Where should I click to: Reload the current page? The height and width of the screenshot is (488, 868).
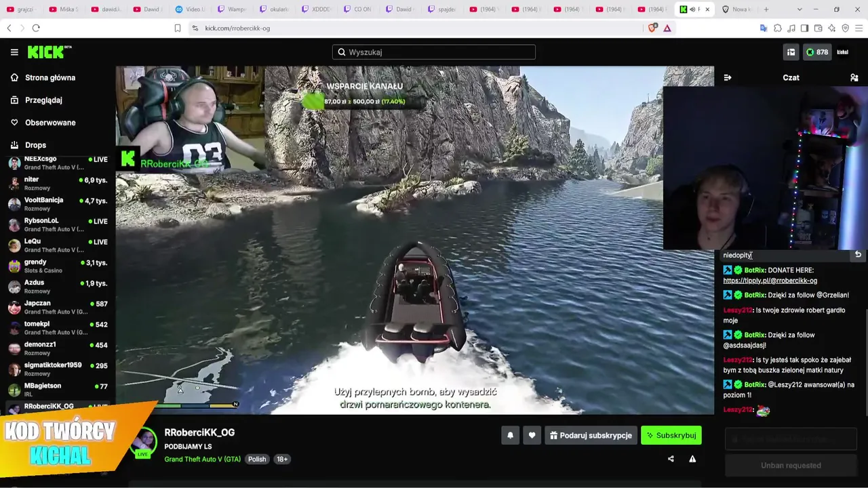[x=36, y=28]
